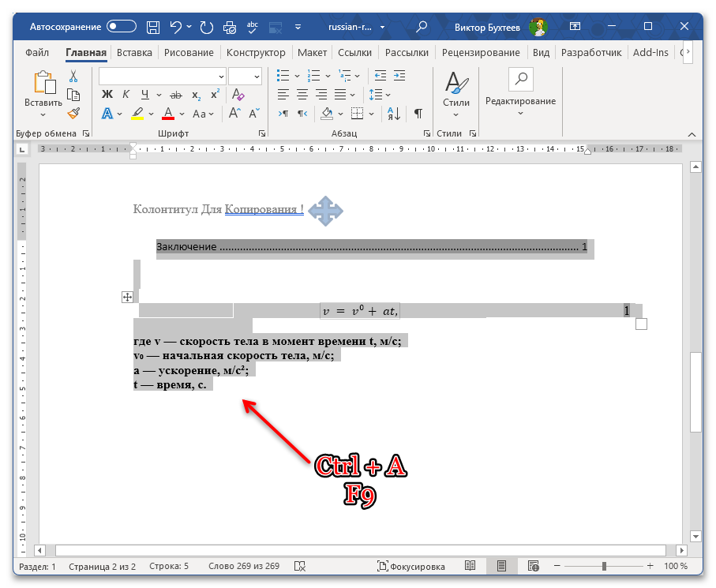
Task: Click the Format Painter brush icon
Action: tap(73, 113)
